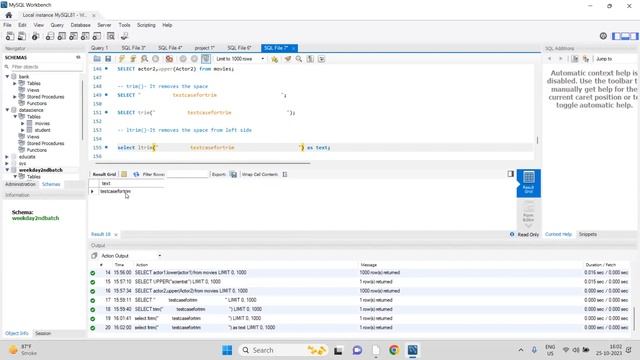The image size is (640, 360).
Task: Open the object inspector info icon
Action: coord(36,36)
